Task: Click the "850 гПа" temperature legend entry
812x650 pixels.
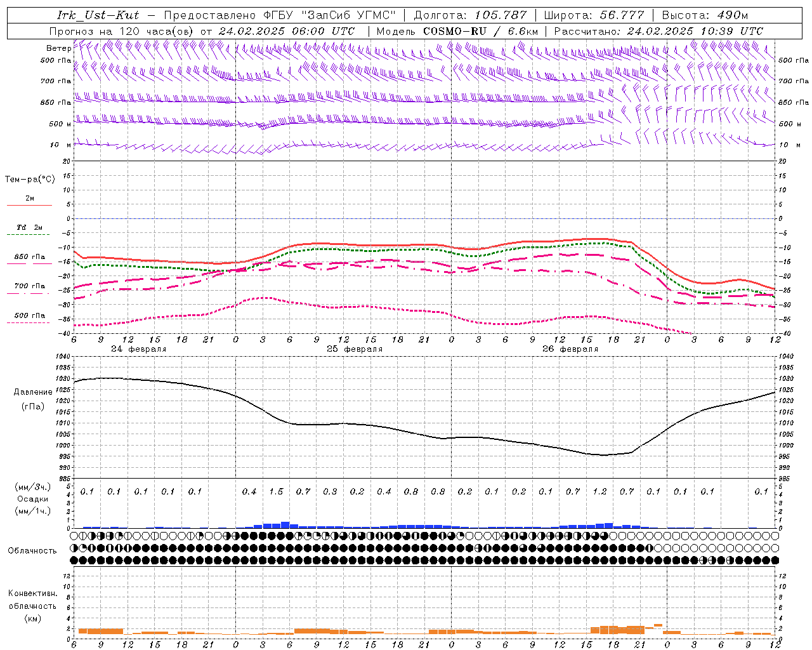Action: point(29,257)
